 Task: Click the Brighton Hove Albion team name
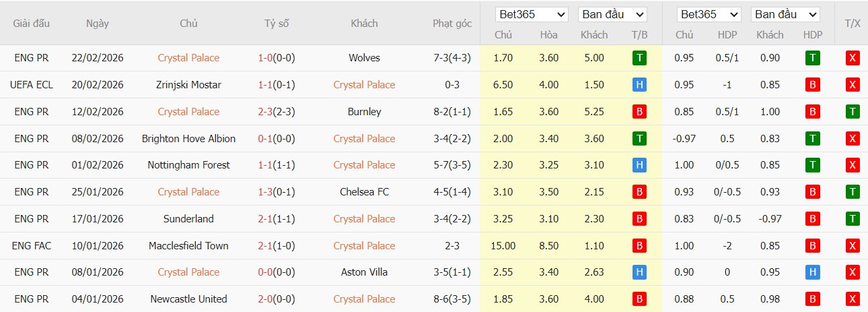[188, 139]
